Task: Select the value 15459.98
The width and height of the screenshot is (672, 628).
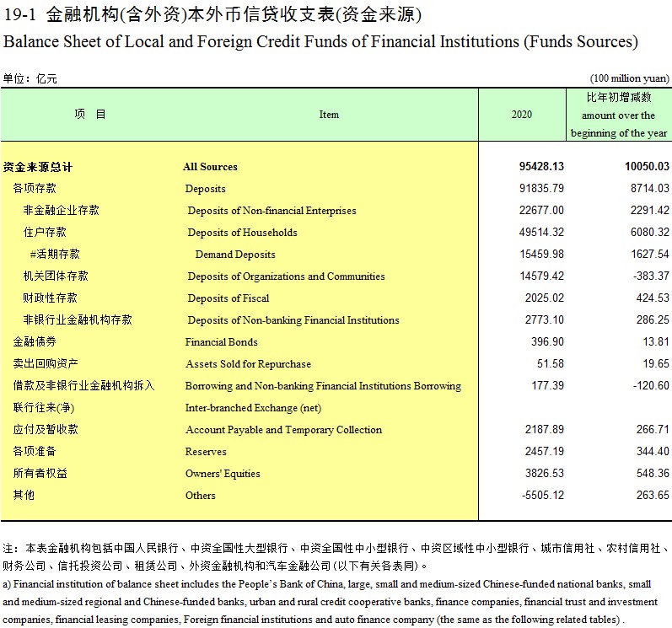Action: [541, 254]
